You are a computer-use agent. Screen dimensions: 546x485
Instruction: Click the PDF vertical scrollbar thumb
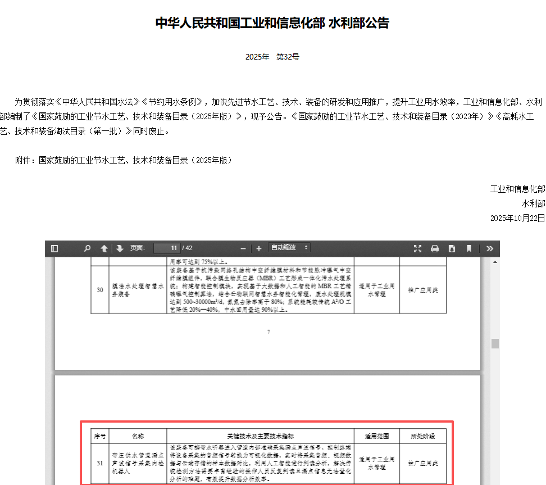click(x=495, y=344)
